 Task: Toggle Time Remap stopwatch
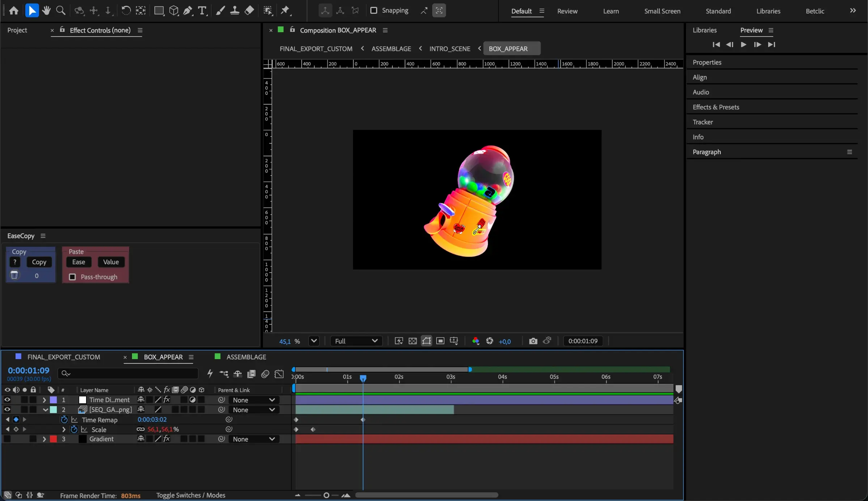click(64, 420)
